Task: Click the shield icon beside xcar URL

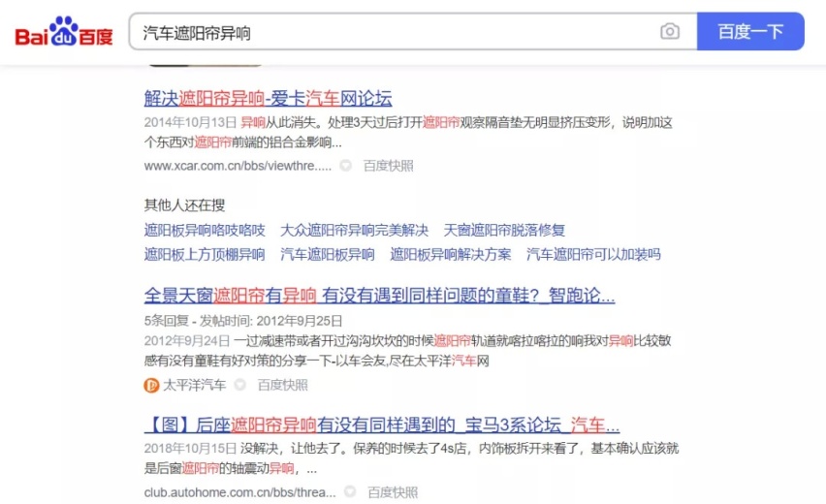Action: pyautogui.click(x=345, y=166)
